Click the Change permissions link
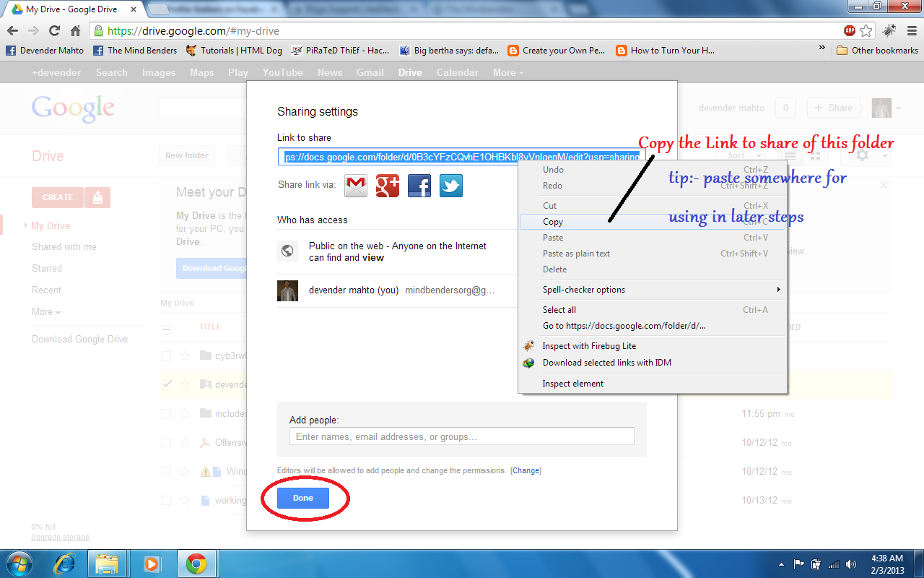 pos(526,470)
